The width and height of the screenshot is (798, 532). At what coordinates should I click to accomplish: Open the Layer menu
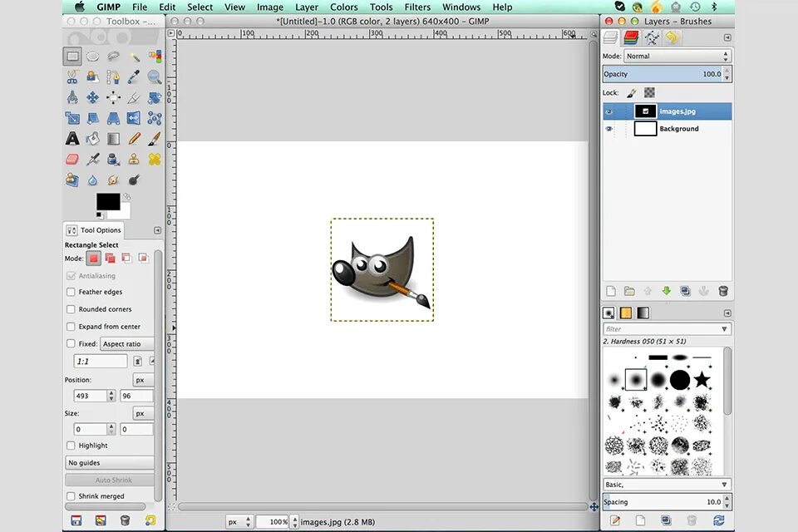[307, 7]
